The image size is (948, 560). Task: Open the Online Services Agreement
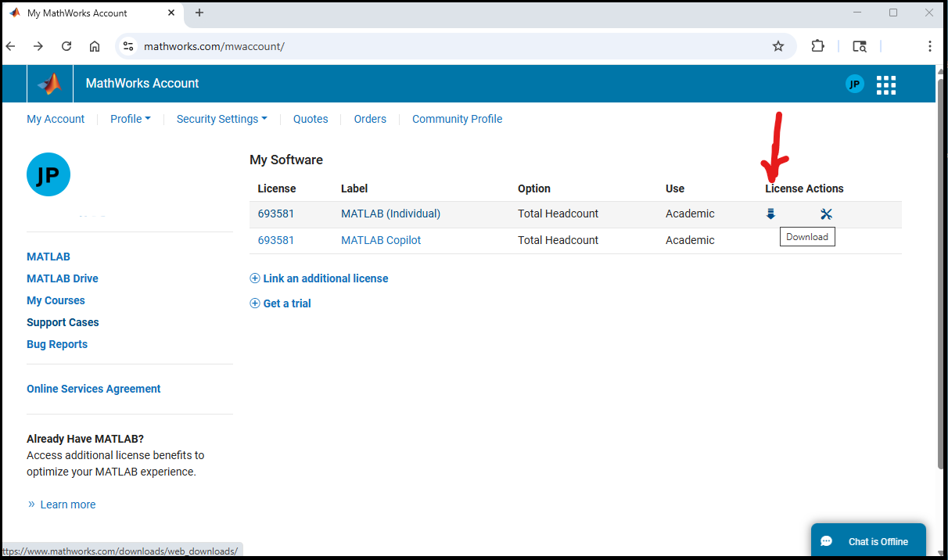click(94, 389)
